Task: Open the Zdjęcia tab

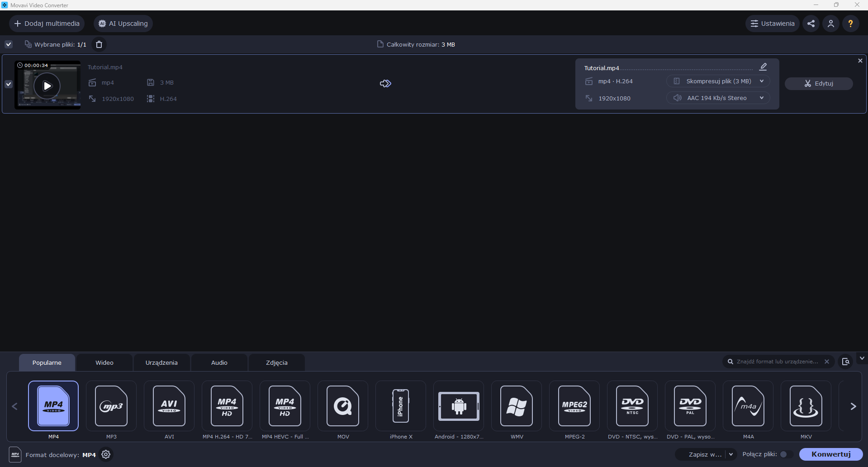Action: (277, 362)
